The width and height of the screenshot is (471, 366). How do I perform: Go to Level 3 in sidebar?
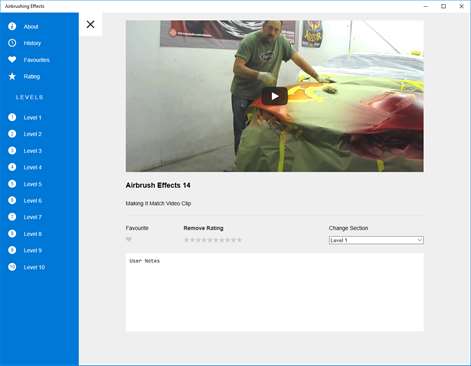click(33, 151)
